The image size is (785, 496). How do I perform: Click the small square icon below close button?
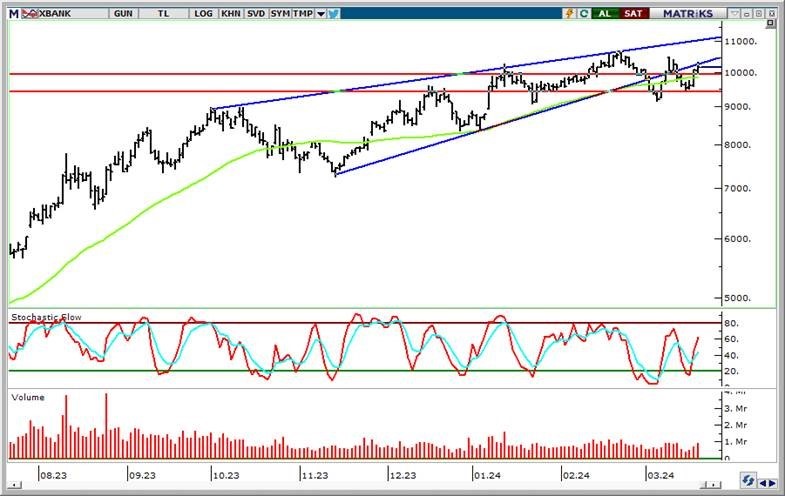pos(770,23)
